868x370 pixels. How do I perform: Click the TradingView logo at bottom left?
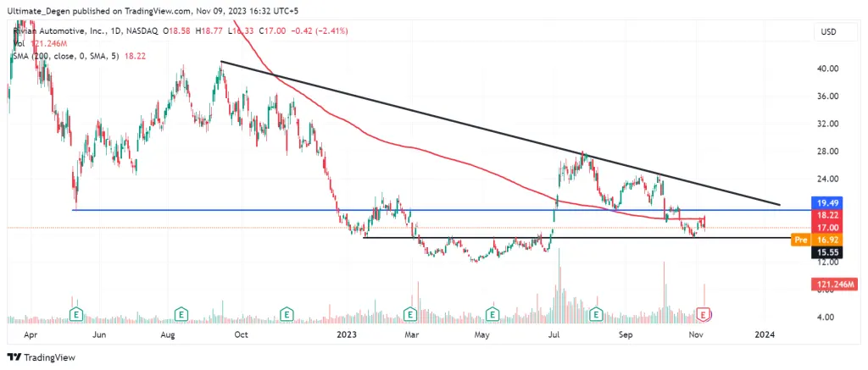(x=41, y=357)
